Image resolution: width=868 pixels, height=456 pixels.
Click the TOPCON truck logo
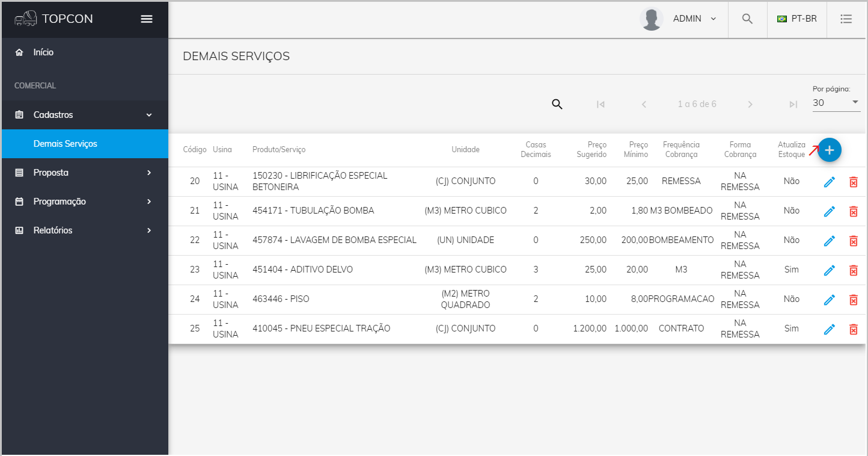tap(26, 19)
